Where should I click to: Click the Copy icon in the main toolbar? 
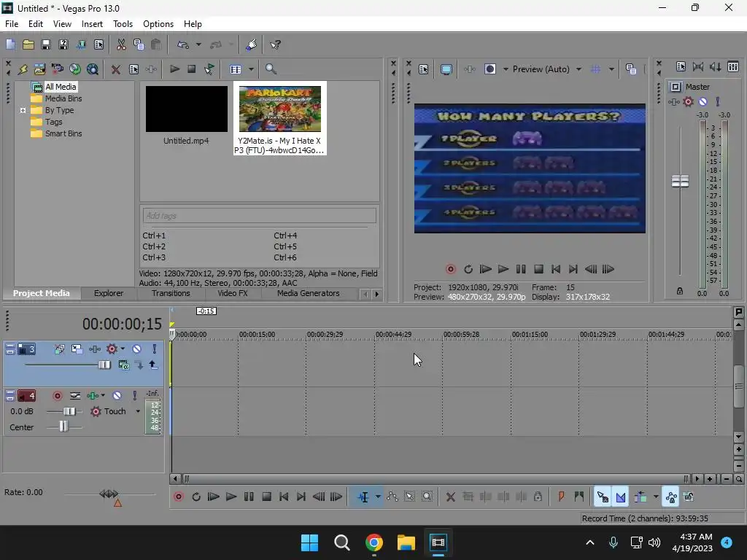click(139, 44)
